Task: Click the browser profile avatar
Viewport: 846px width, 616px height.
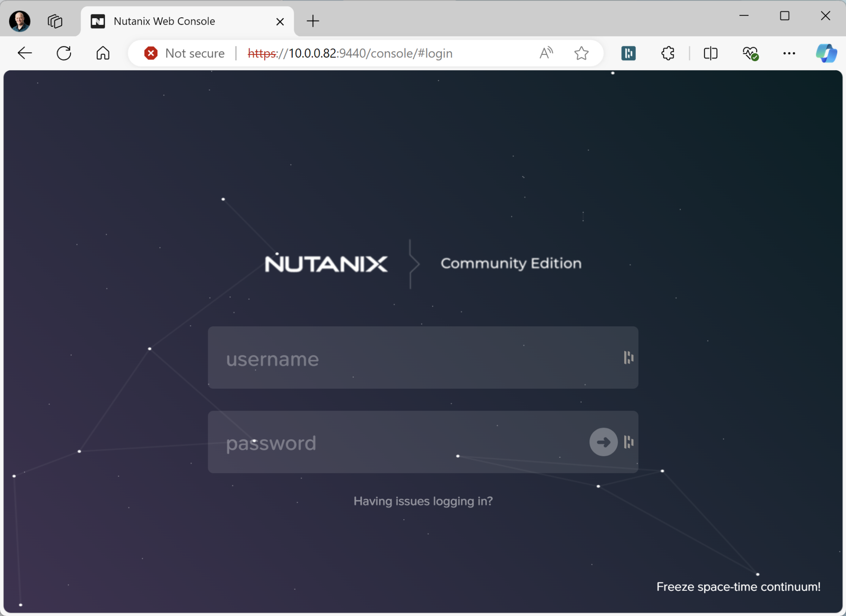Action: pos(19,21)
